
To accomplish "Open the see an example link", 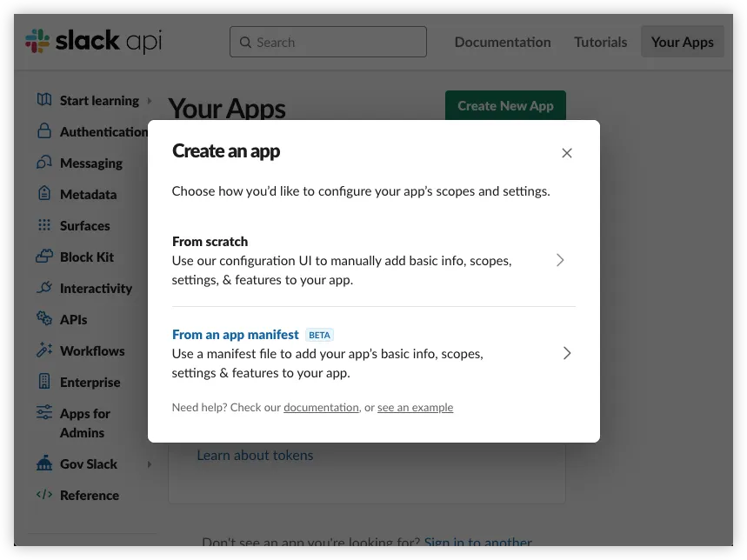I will coord(415,408).
